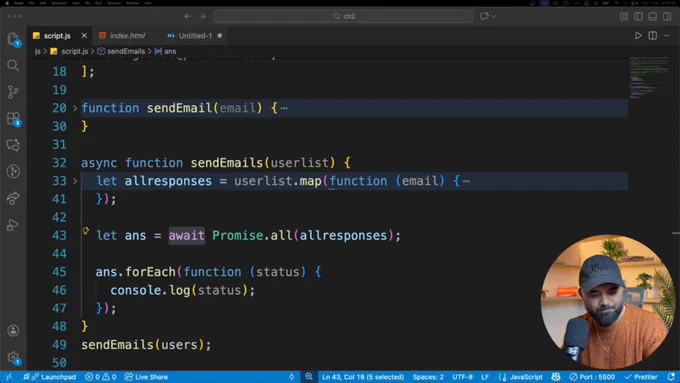Open the Search view in activity bar
The height and width of the screenshot is (383, 680).
(13, 65)
